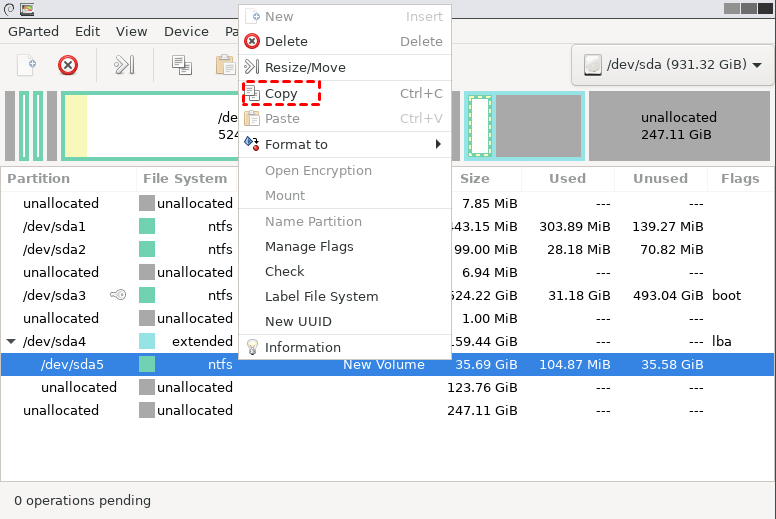Select Label File System option
The image size is (776, 519).
(321, 296)
